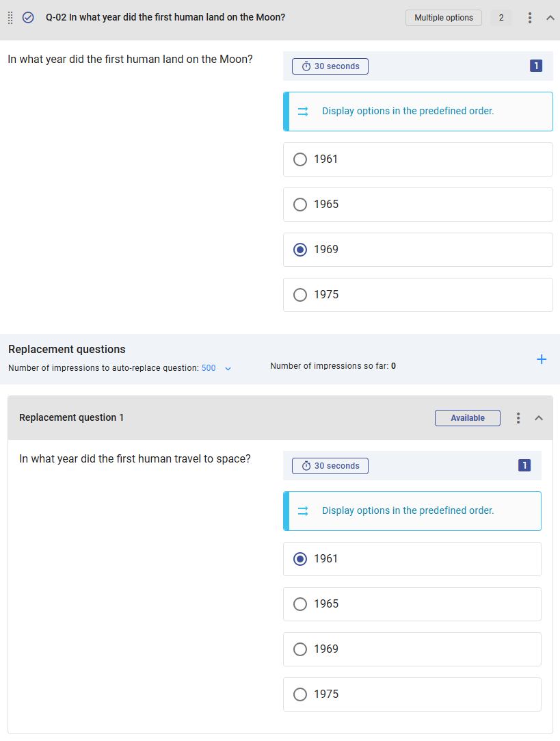Select answer 1975 for the space travel question
560x741 pixels.
point(299,694)
